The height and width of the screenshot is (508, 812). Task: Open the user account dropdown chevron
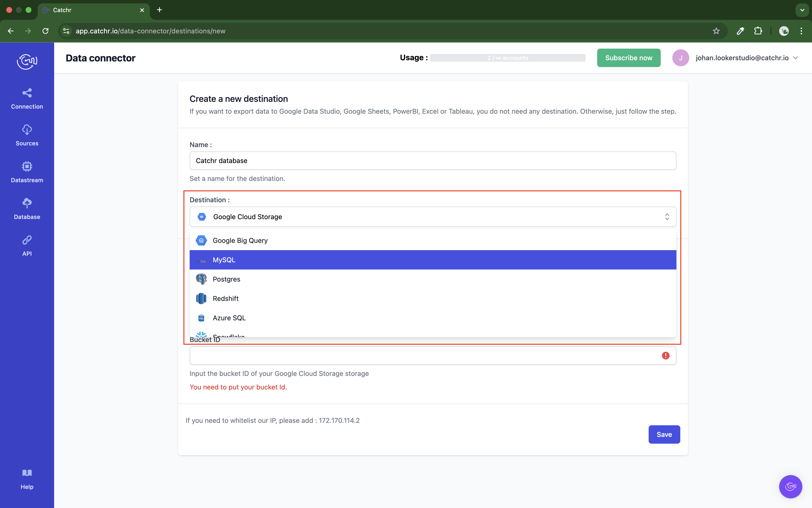click(796, 58)
